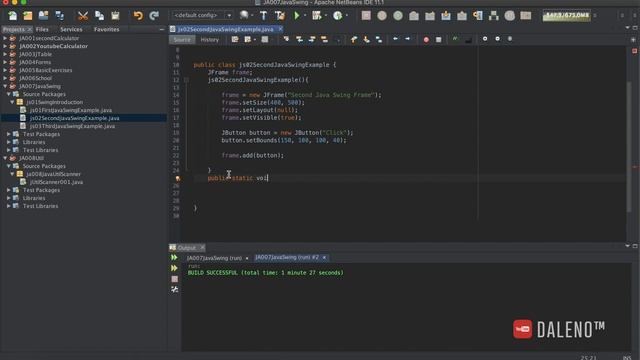Click the Copy icon in toolbar
Viewport: 640px width, 360px height.
click(x=99, y=16)
